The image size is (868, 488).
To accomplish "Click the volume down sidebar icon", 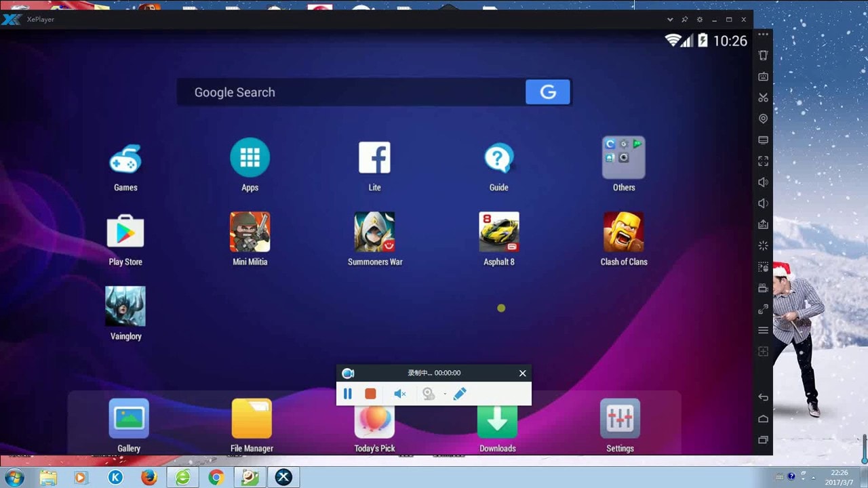I will tap(763, 203).
